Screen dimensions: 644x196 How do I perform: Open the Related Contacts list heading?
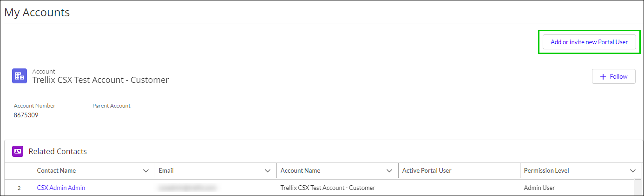[x=58, y=151]
